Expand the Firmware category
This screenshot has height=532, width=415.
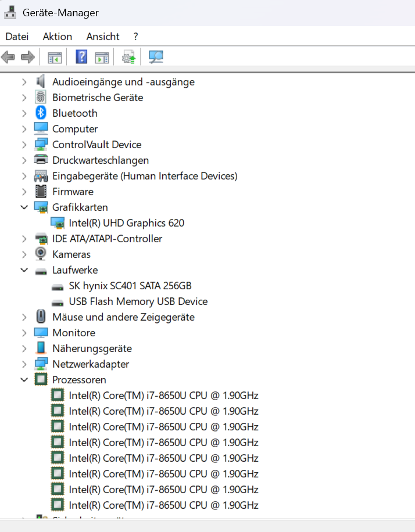click(24, 192)
